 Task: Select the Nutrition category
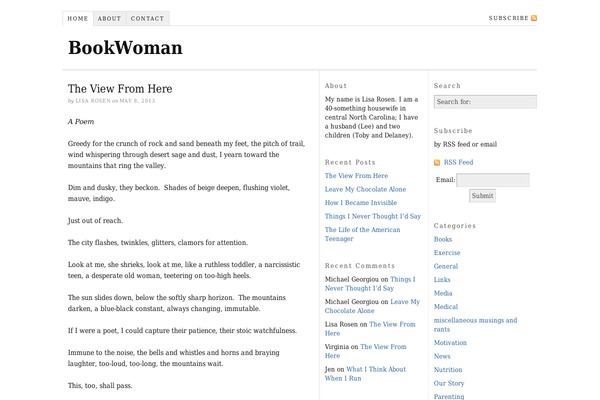pyautogui.click(x=448, y=370)
